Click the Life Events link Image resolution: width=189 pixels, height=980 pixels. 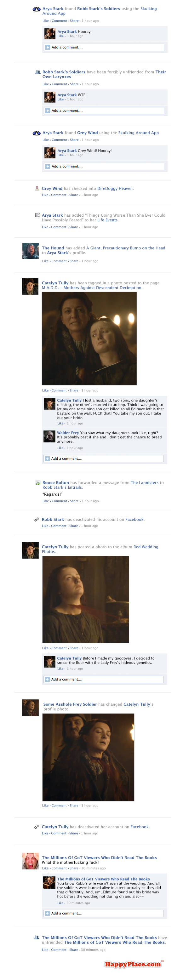coord(107,220)
